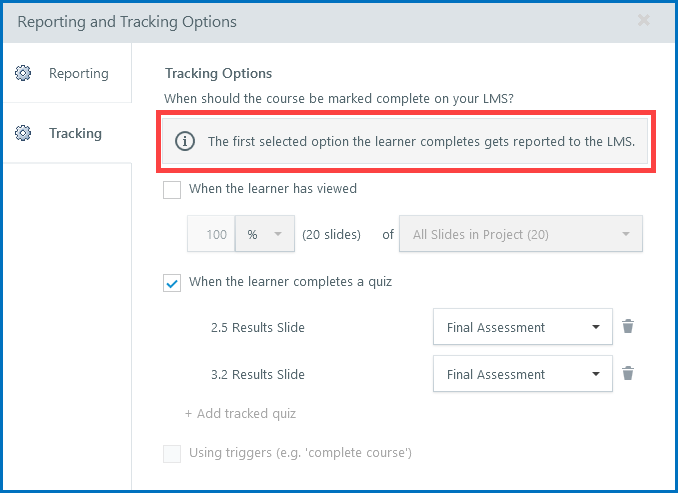Screen dimensions: 678x493
Task: Close the Reporting and Tracking Options dialog
Action: [643, 20]
